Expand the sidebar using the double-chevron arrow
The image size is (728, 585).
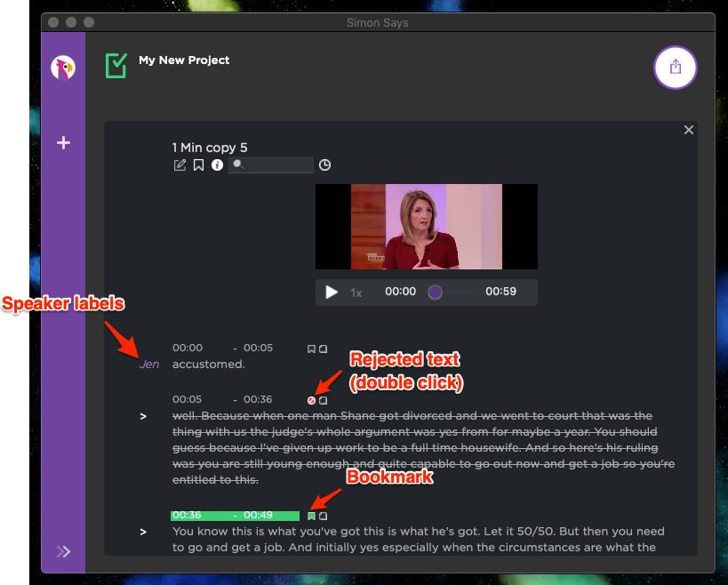tap(62, 551)
